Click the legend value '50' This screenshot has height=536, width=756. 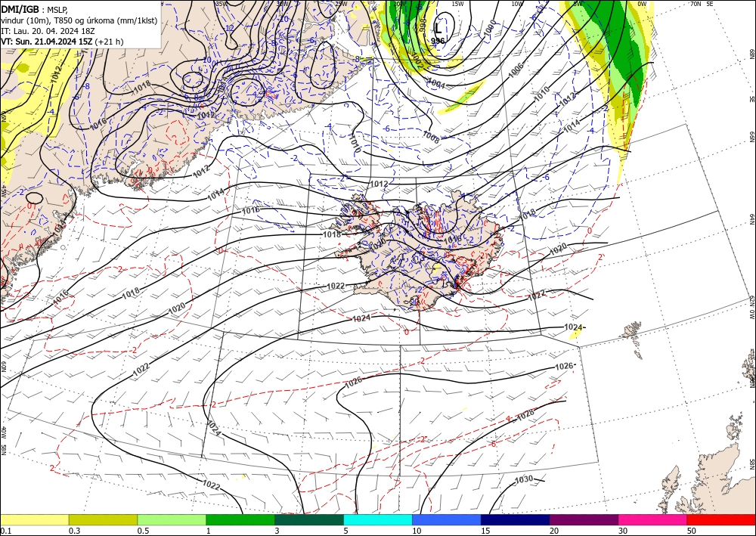point(692,531)
